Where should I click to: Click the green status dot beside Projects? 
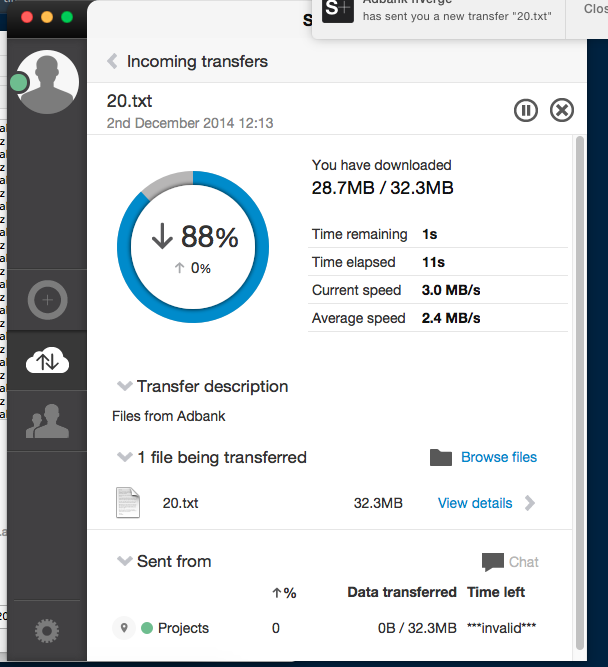(x=147, y=628)
